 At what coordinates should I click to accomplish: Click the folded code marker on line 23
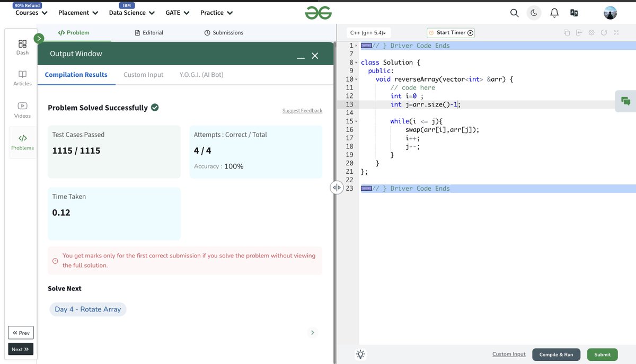366,188
